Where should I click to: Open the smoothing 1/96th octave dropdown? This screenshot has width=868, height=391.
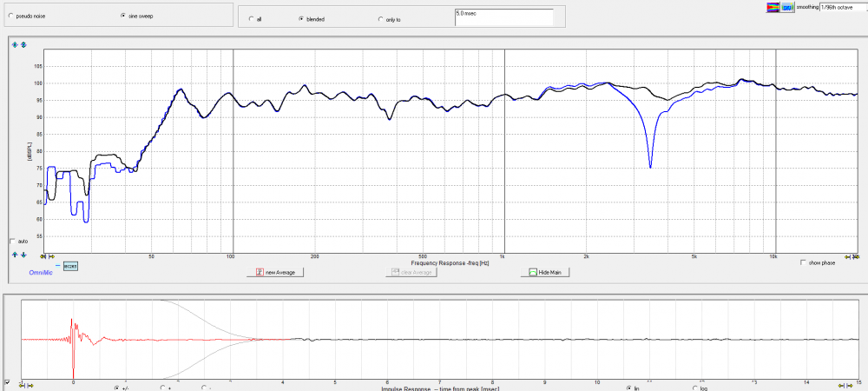point(842,7)
